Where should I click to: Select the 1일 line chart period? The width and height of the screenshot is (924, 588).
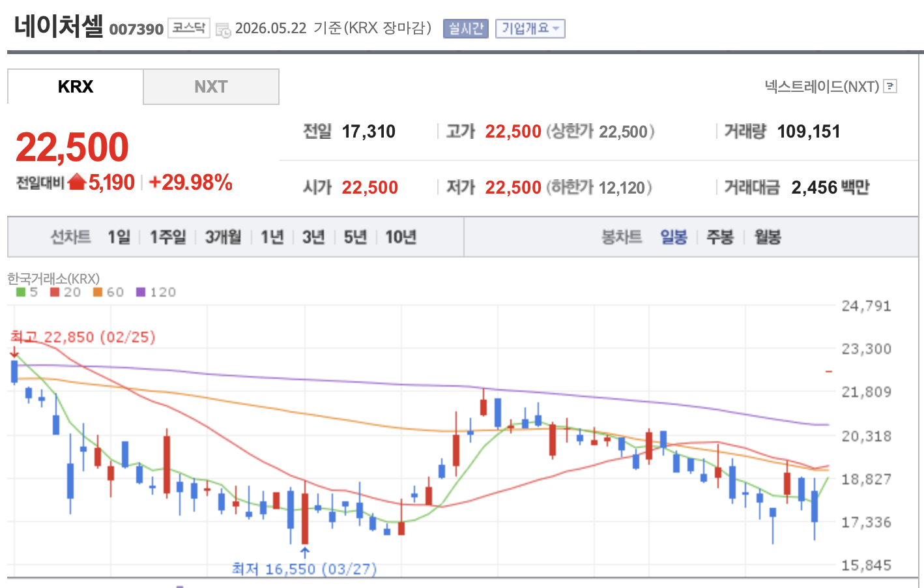point(119,237)
